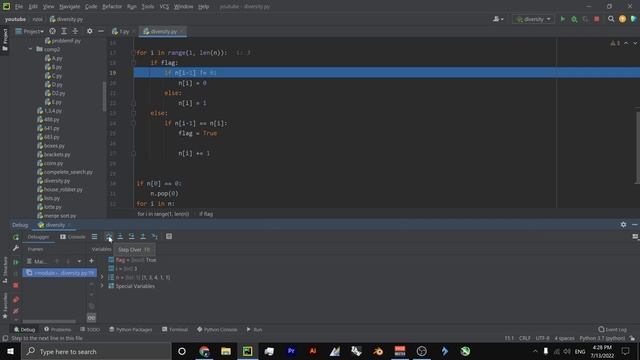This screenshot has height=360, width=640.
Task: Switch to the Debugger tab
Action: [x=38, y=237]
